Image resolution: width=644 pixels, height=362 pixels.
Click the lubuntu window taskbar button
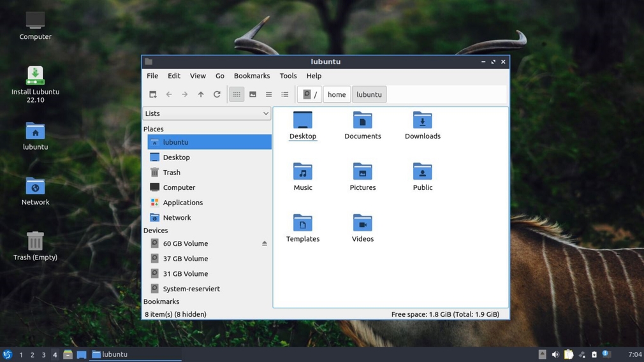click(x=136, y=354)
